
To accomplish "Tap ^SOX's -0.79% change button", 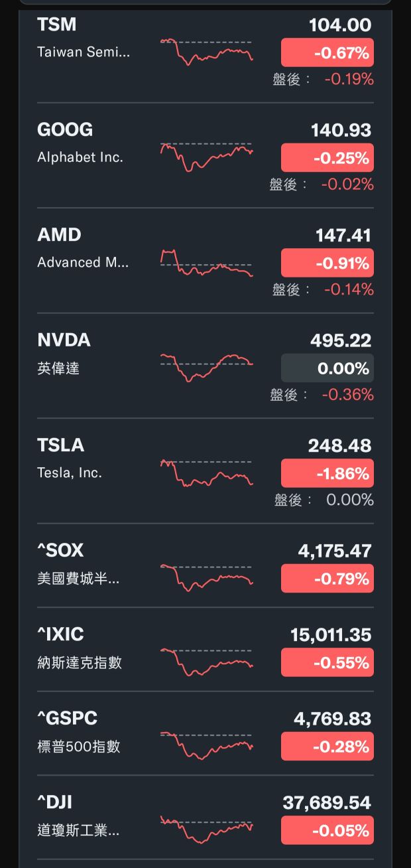I will (x=327, y=578).
